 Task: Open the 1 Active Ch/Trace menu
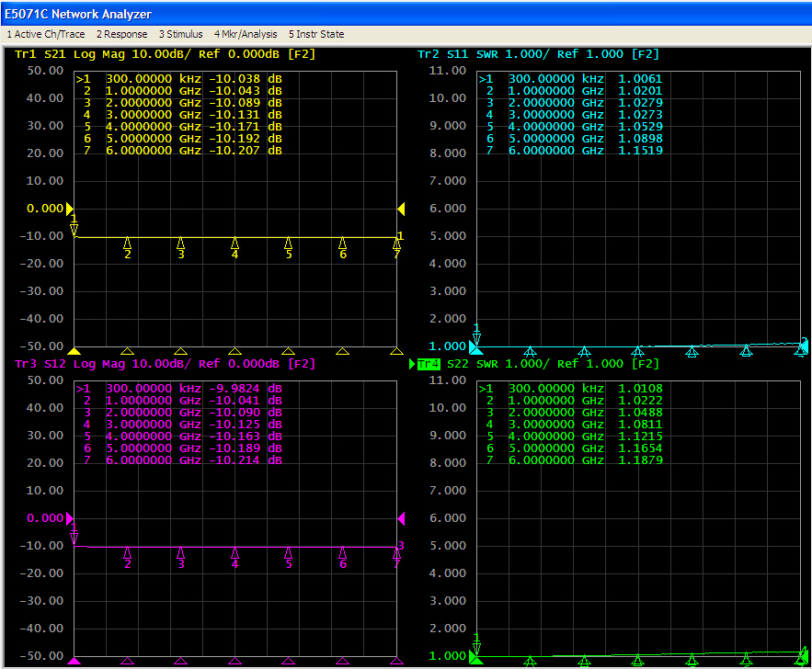click(x=46, y=34)
